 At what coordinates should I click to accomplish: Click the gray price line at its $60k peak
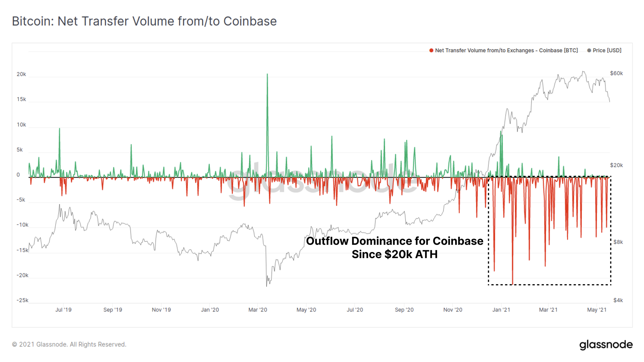click(582, 72)
